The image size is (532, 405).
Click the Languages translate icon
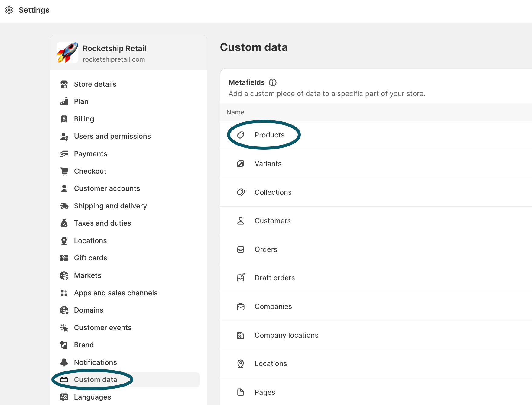[x=64, y=397]
